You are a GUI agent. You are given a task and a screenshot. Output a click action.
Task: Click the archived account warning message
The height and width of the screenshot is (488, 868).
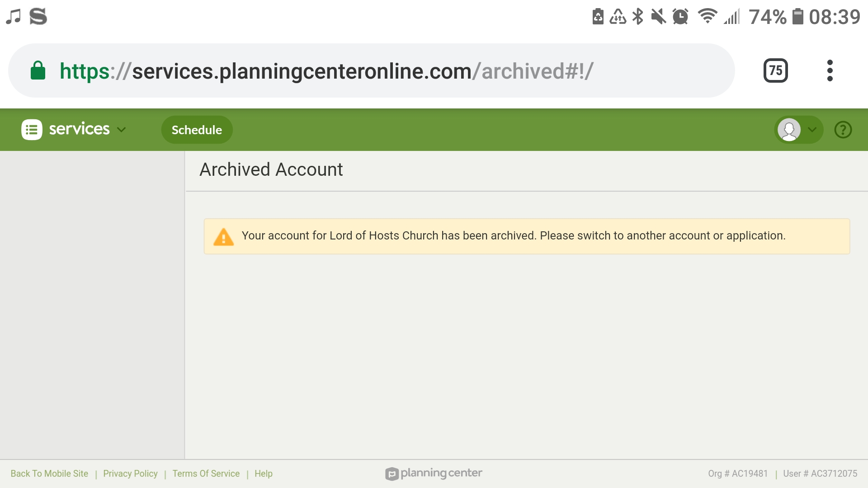coord(513,236)
